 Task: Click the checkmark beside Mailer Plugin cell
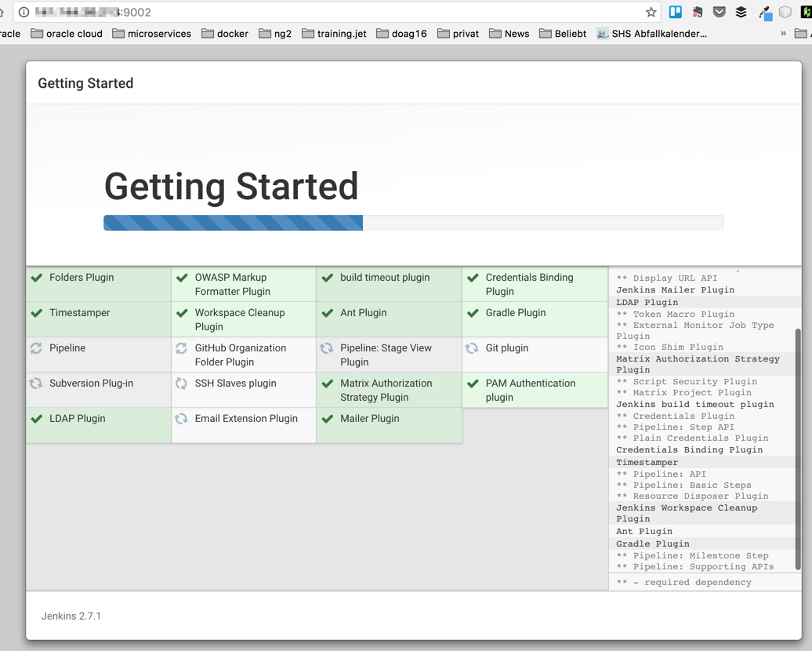pyautogui.click(x=328, y=419)
